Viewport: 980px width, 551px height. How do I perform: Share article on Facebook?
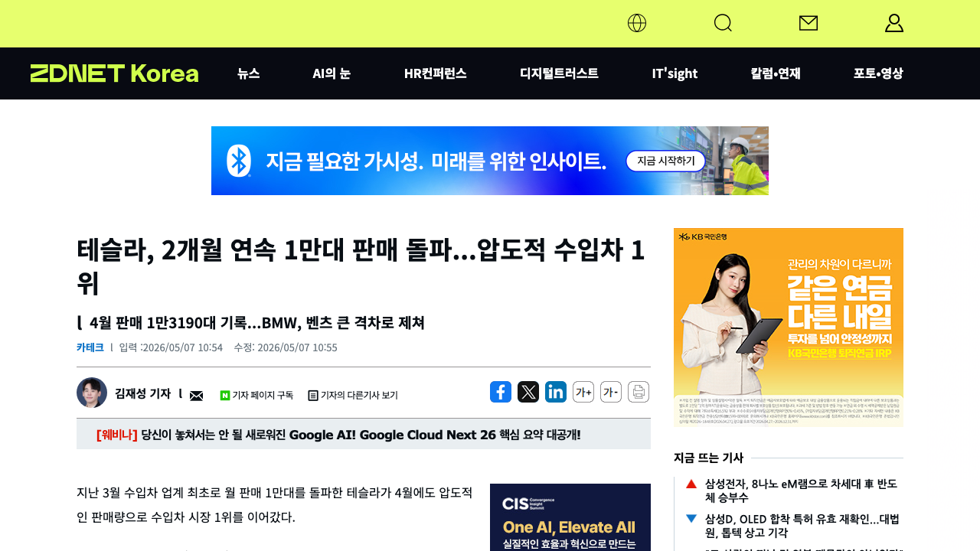point(501,392)
